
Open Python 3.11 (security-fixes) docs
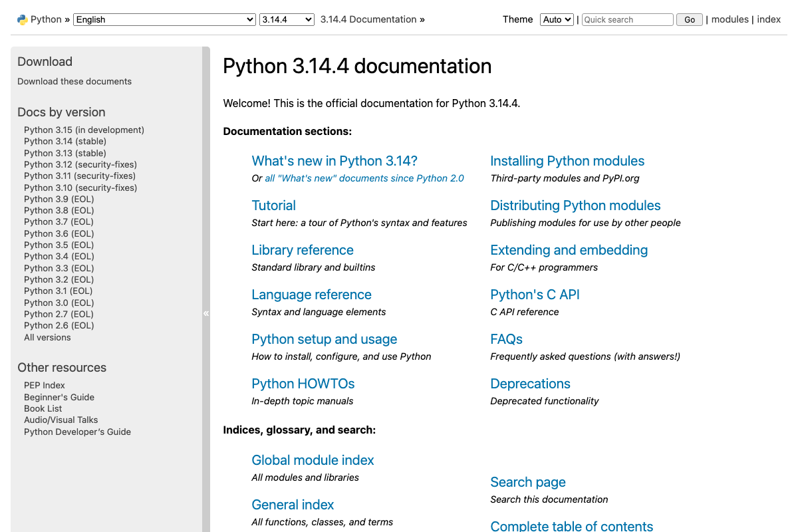point(80,176)
